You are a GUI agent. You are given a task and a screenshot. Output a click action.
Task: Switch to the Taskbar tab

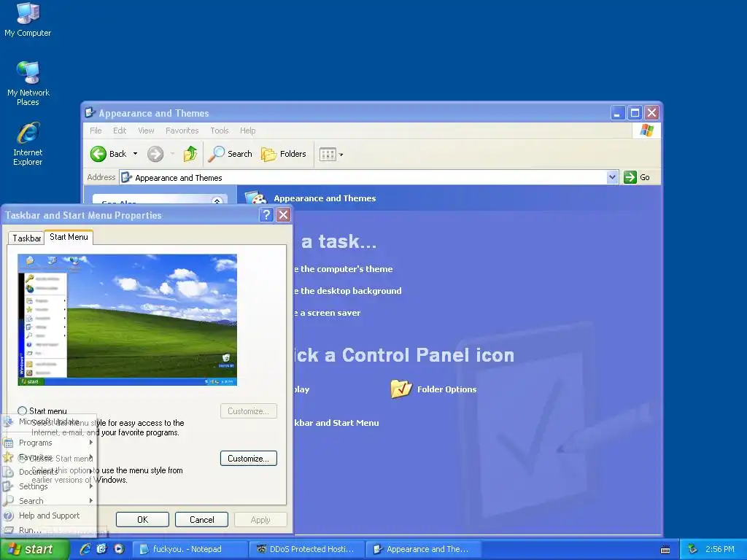pos(26,238)
